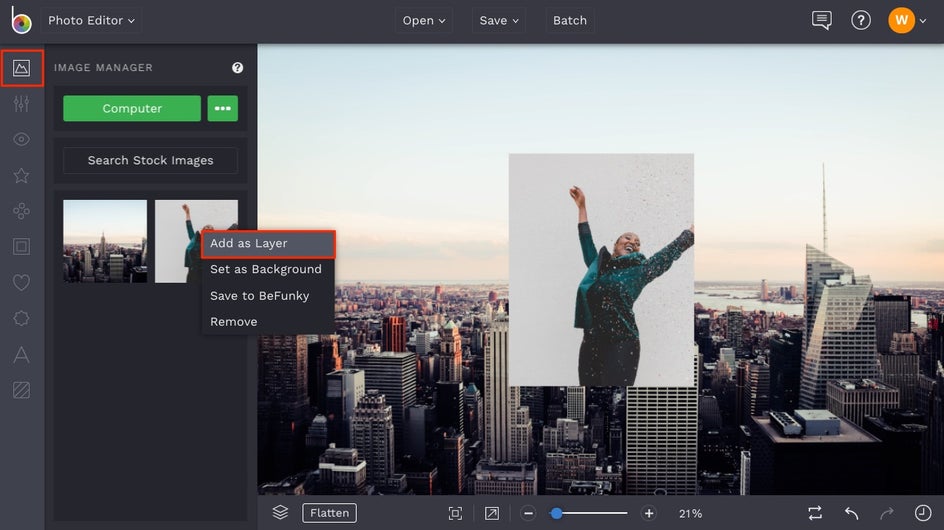The image size is (944, 530).
Task: Expand the Save menu dropdown
Action: [499, 20]
